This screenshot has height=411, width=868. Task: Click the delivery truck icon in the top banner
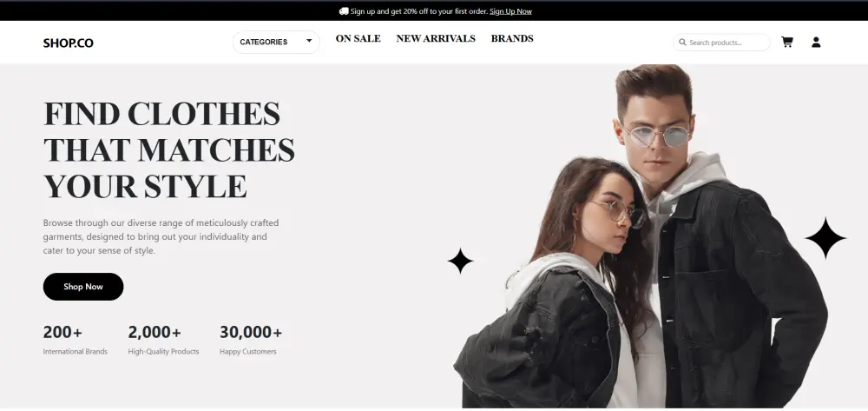coord(344,11)
